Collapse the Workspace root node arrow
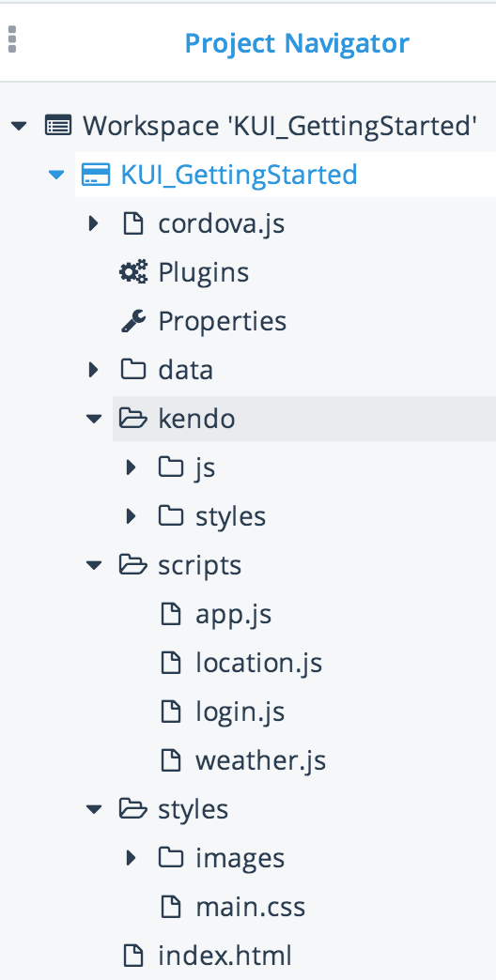This screenshot has width=496, height=980. pyautogui.click(x=19, y=126)
